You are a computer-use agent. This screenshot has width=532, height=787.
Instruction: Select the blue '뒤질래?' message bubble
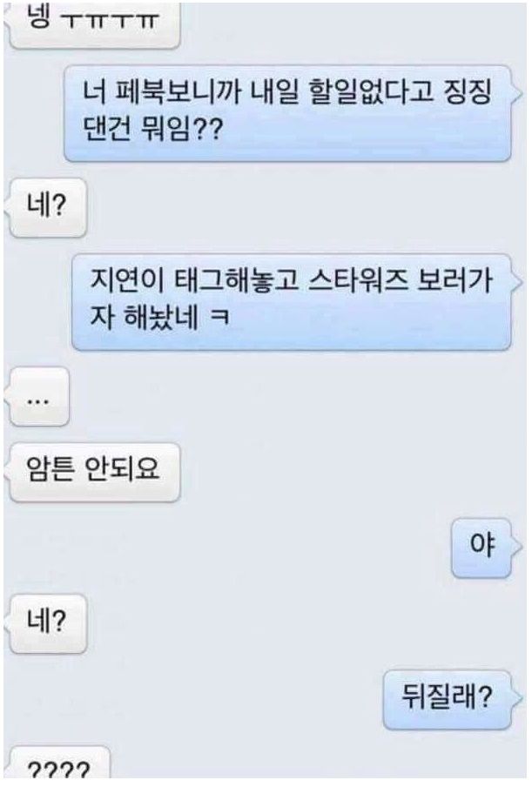[448, 699]
